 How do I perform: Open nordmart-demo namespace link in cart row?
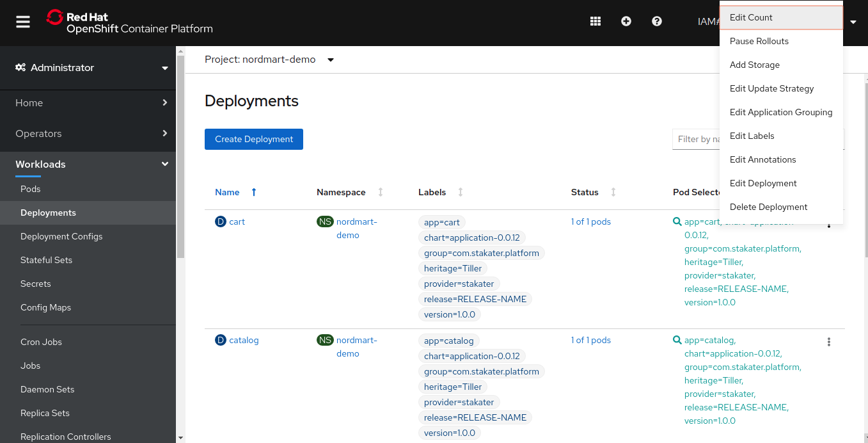pos(357,229)
